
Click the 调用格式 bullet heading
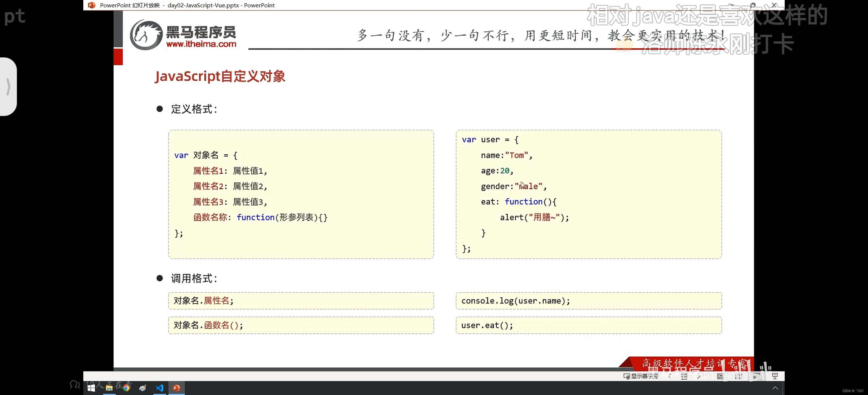194,278
